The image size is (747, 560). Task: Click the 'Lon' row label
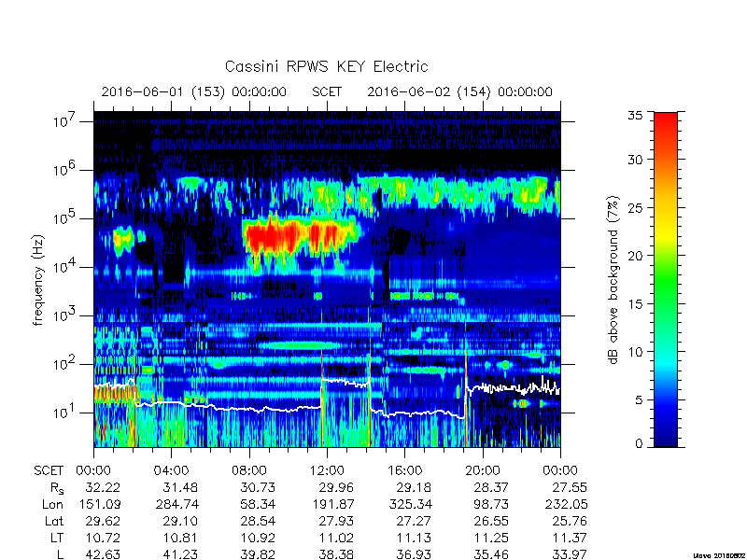point(52,505)
